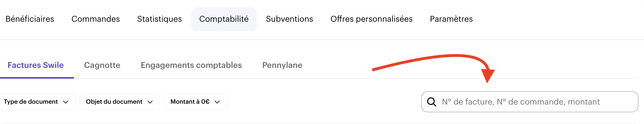Click the magnifying glass search icon

pos(431,102)
